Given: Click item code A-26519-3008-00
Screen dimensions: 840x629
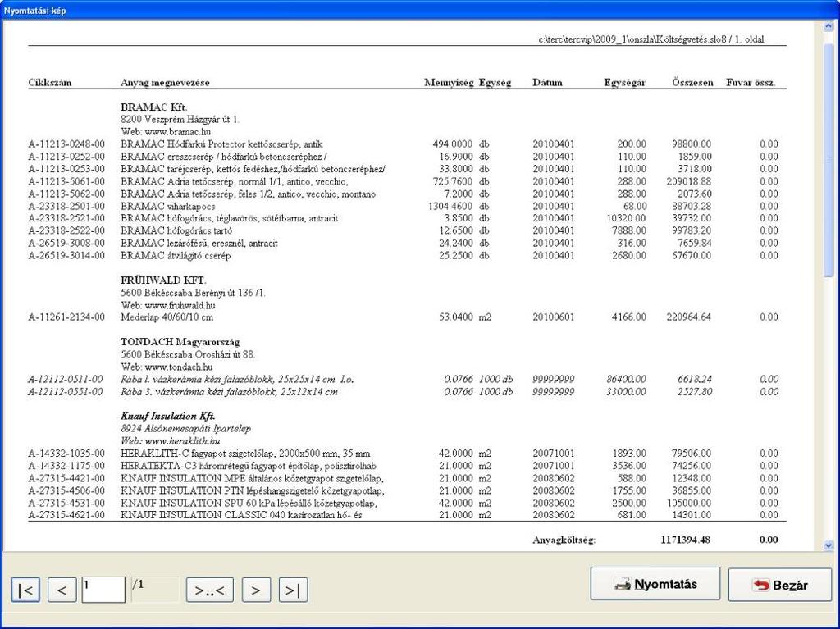Looking at the screenshot, I should (x=66, y=244).
